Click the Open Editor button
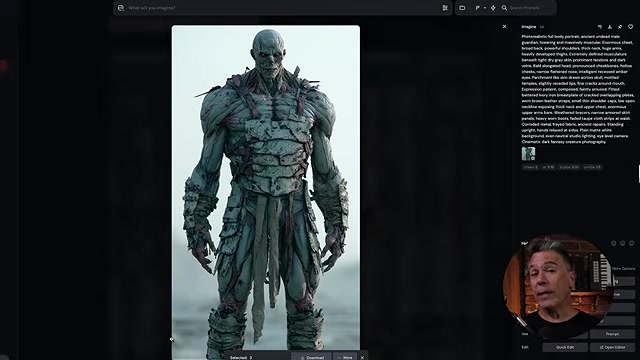The image size is (640, 360). point(612,347)
